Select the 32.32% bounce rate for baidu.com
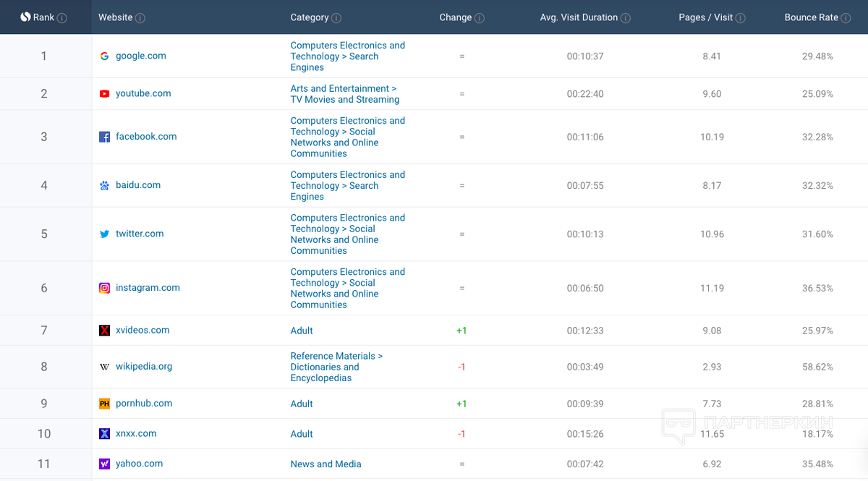The height and width of the screenshot is (481, 868). (x=817, y=186)
